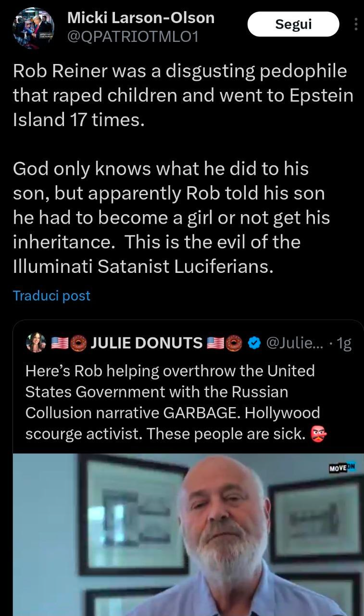Tap the blue verified checkmark badge
This screenshot has height=616, width=364.
(x=254, y=343)
